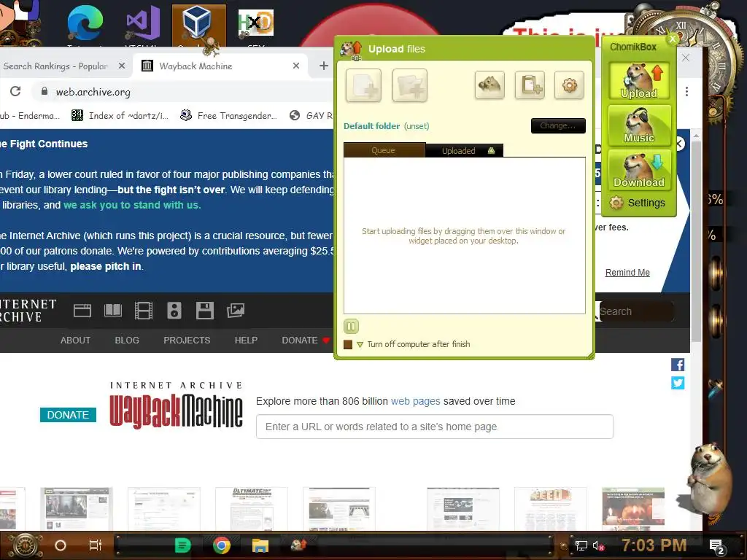Click the add folder icon in Upload window

[410, 86]
